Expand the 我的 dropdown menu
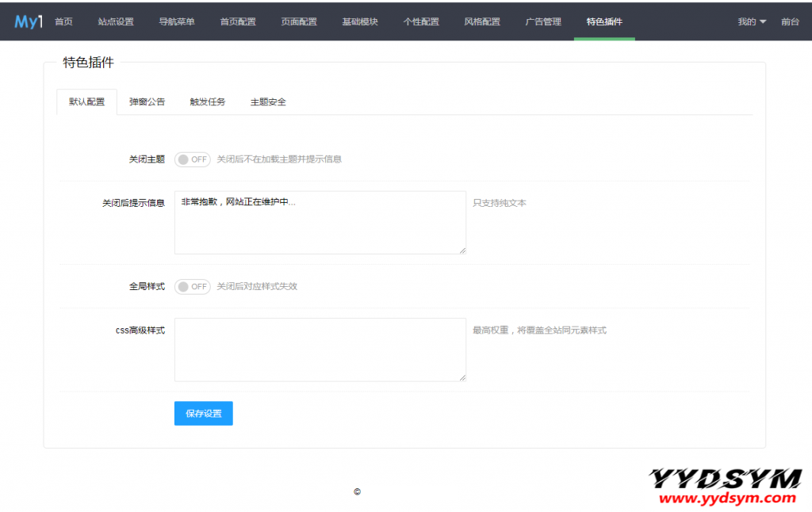The image size is (812, 512). coord(751,22)
